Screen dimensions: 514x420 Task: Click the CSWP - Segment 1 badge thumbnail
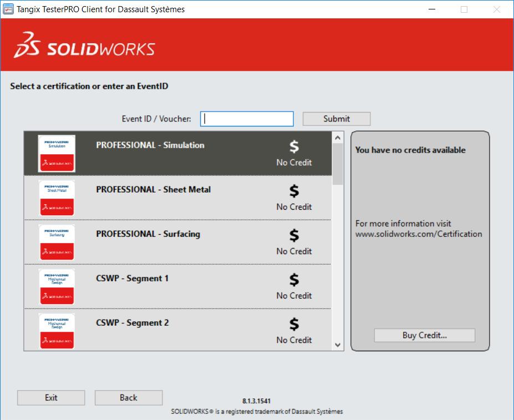click(57, 286)
